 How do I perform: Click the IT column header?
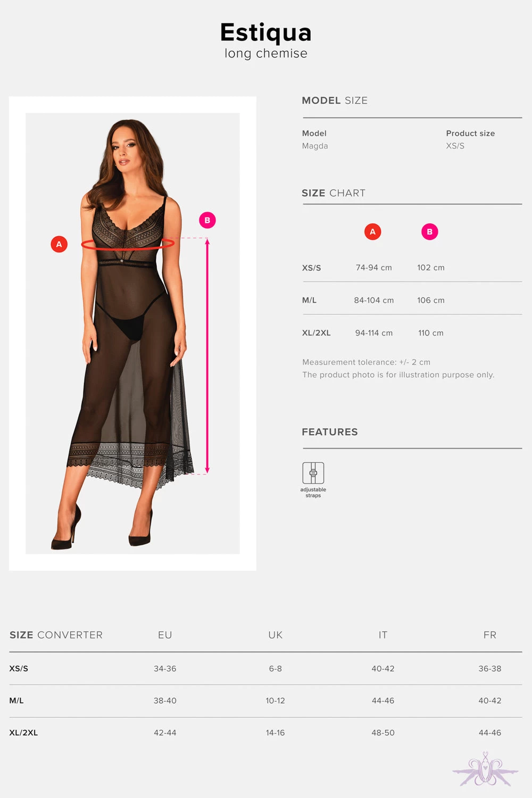(x=383, y=635)
